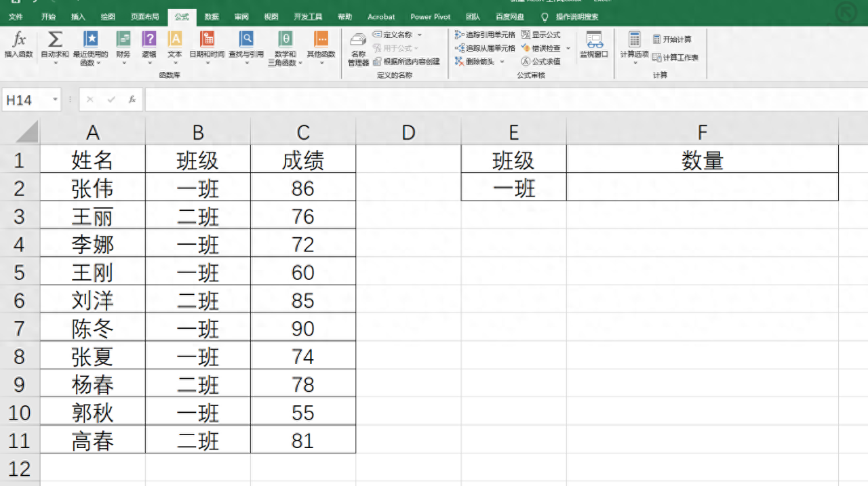Open More Functions (其他函数)

pos(321,47)
